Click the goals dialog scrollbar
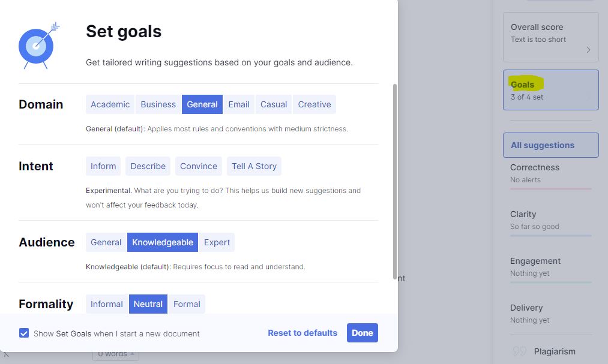 (395, 181)
